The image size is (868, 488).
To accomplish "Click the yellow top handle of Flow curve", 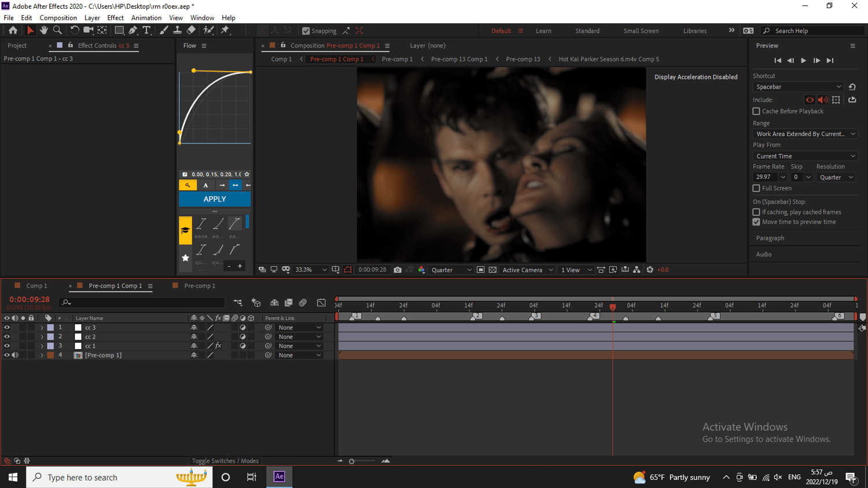I will pos(193,71).
